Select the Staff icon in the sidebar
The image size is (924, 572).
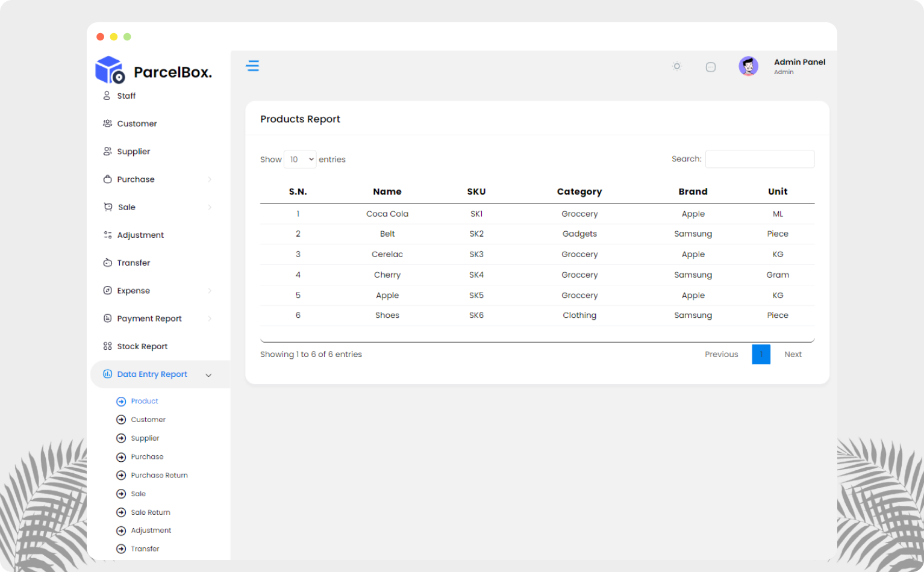pos(107,96)
